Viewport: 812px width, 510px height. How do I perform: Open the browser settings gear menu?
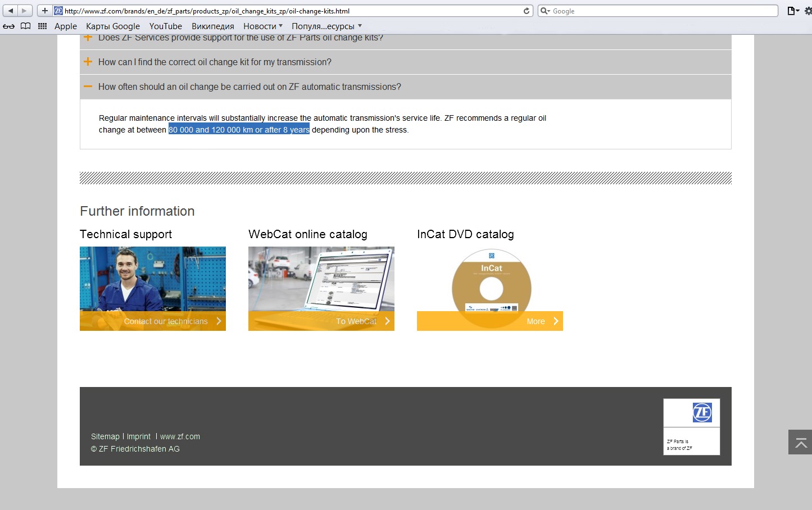tap(808, 11)
